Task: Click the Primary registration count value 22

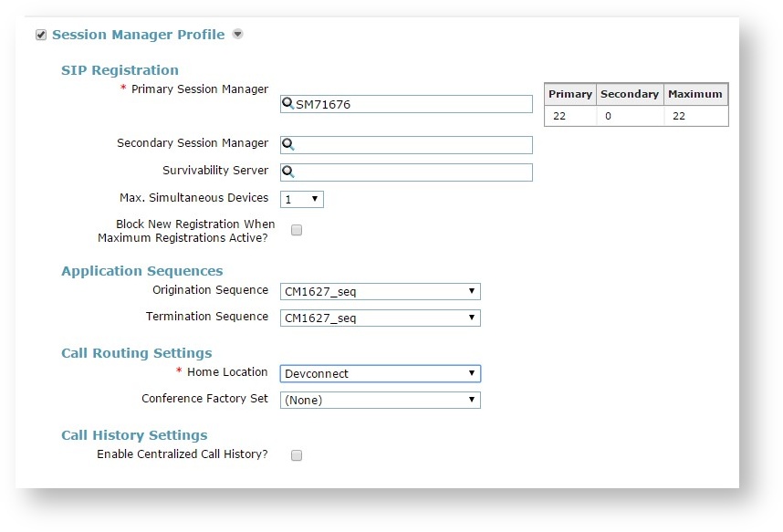Action: click(559, 117)
